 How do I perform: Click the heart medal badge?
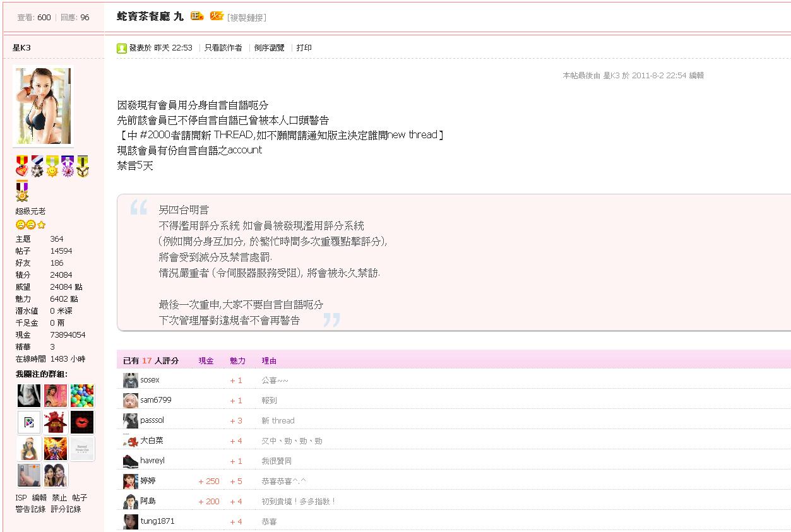[x=22, y=166]
